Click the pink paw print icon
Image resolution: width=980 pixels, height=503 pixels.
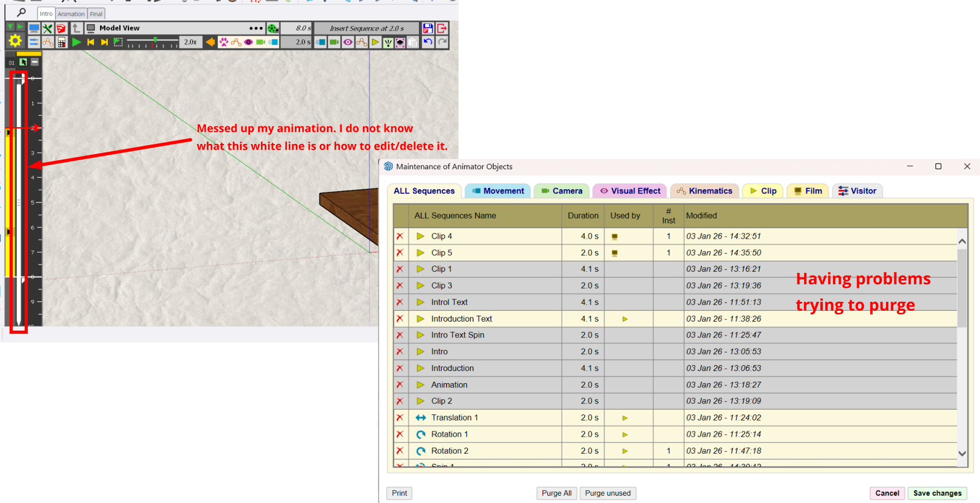tap(224, 42)
